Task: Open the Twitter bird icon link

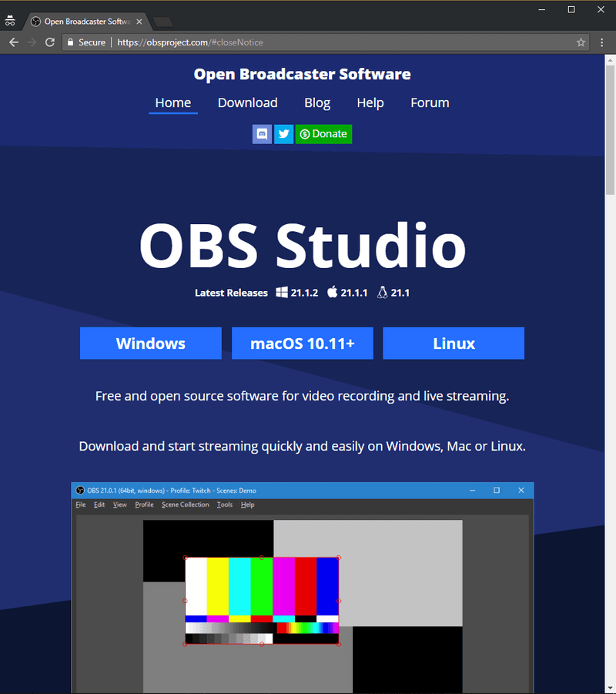Action: (x=283, y=134)
